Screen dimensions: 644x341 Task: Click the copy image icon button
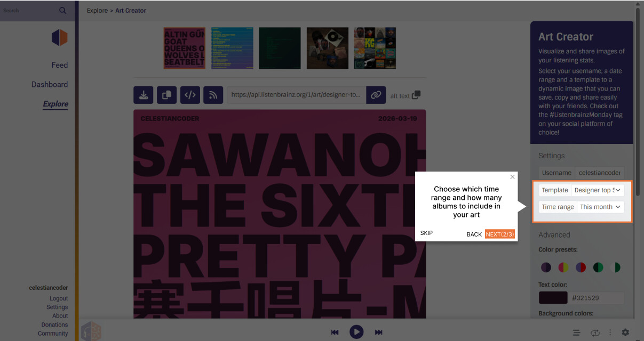tap(166, 95)
